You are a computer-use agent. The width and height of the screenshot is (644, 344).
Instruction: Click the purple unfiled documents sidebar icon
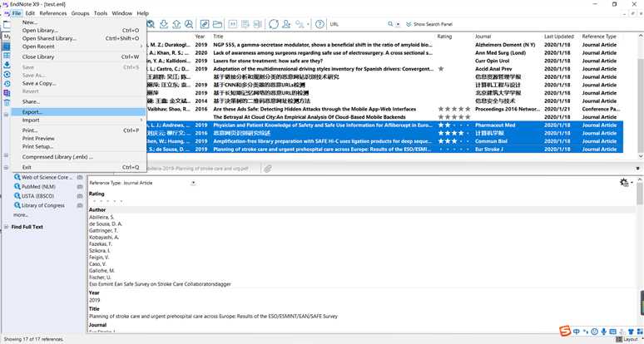click(7, 93)
